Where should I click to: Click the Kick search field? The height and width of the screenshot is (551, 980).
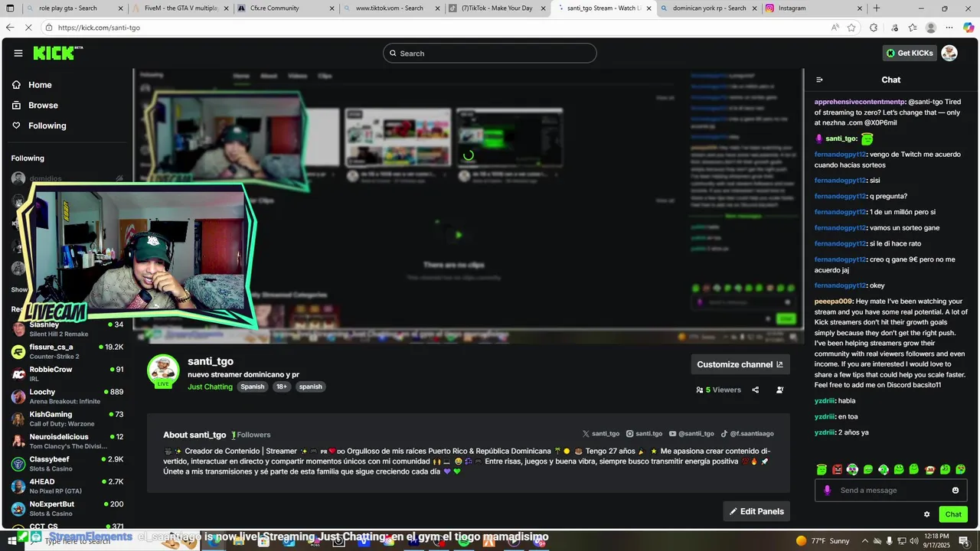pos(490,54)
